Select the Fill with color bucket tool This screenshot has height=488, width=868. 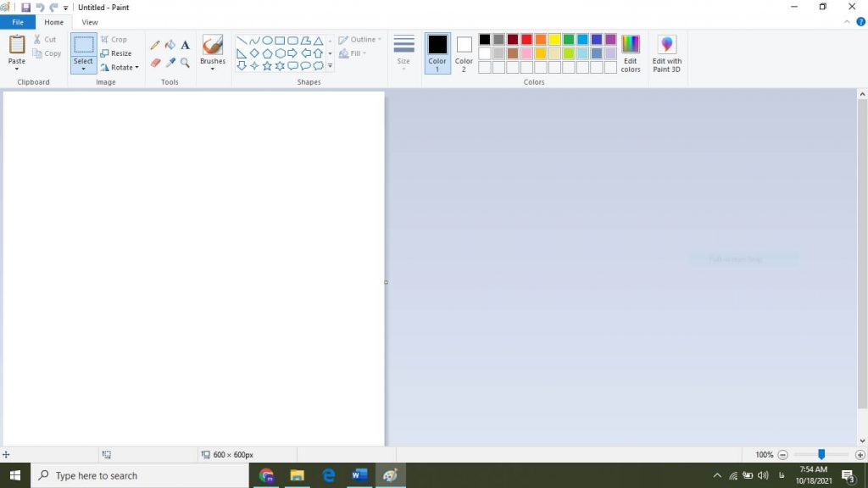click(x=170, y=44)
